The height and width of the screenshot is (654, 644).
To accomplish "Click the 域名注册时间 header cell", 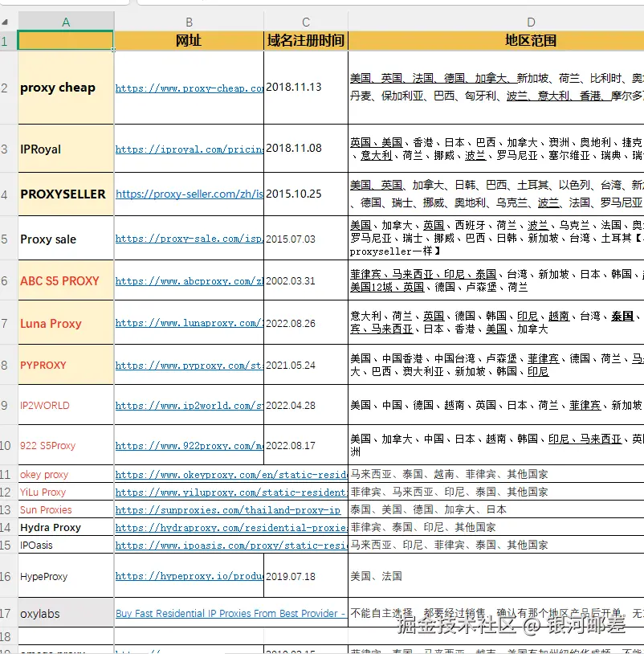I will tap(305, 40).
